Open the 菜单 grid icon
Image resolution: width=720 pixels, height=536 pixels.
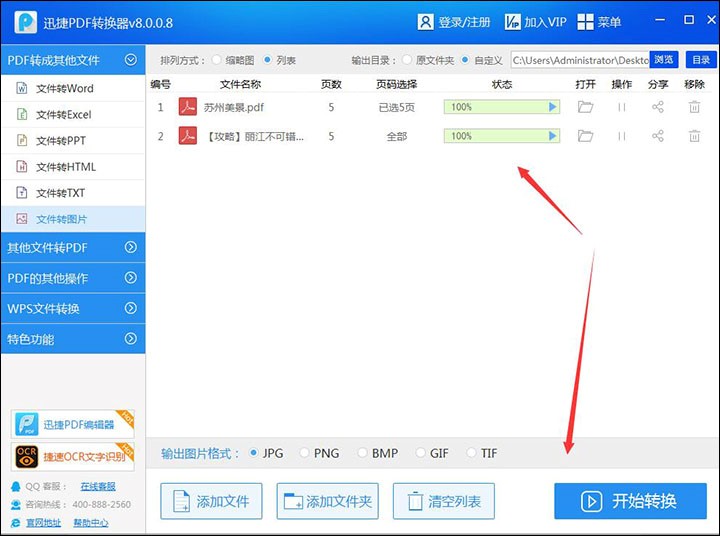point(585,22)
